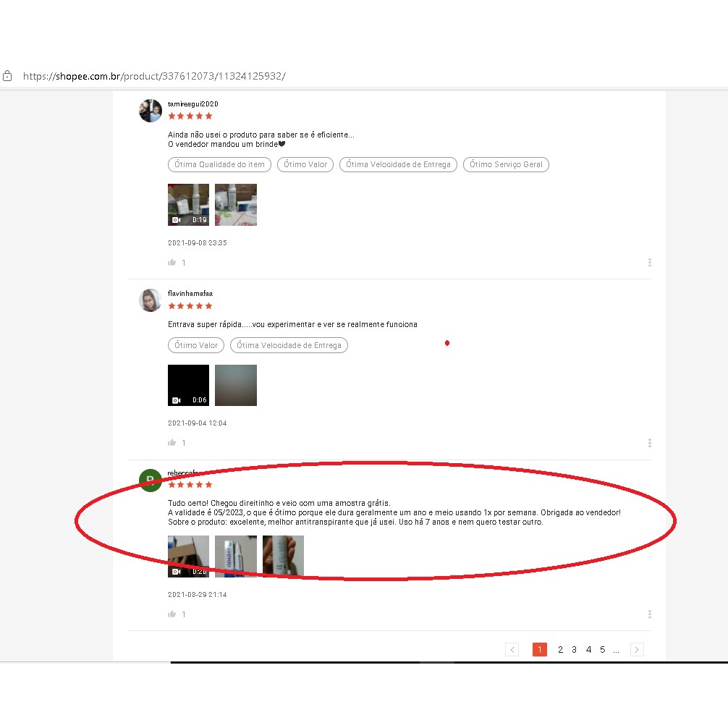Select review page 3
The width and height of the screenshot is (728, 728).
[574, 650]
